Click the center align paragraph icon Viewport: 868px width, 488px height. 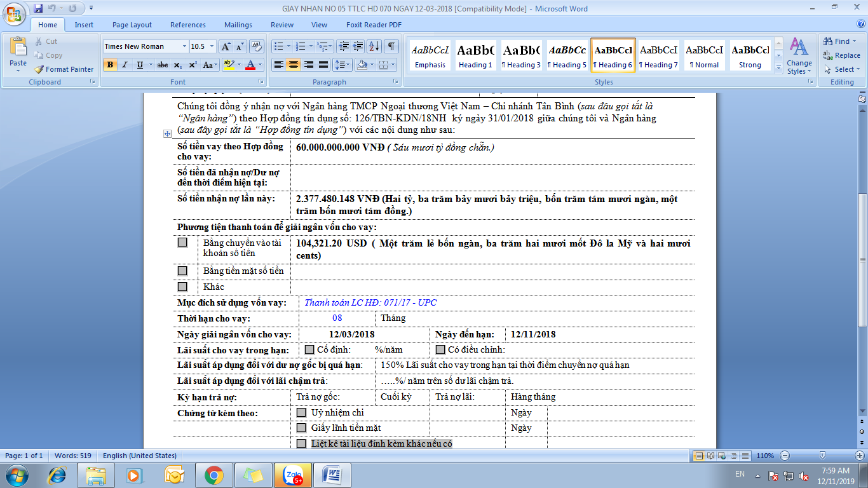pos(293,65)
